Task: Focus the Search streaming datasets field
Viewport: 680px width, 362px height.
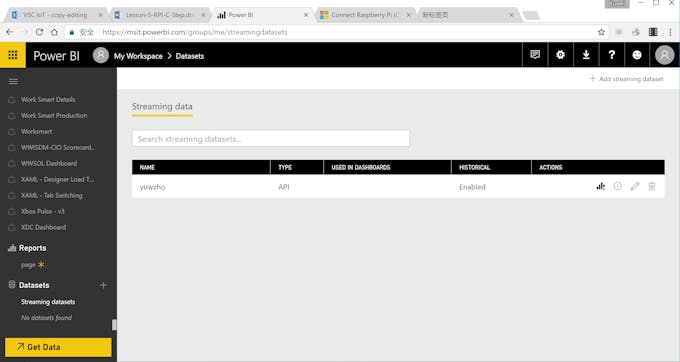Action: point(271,139)
